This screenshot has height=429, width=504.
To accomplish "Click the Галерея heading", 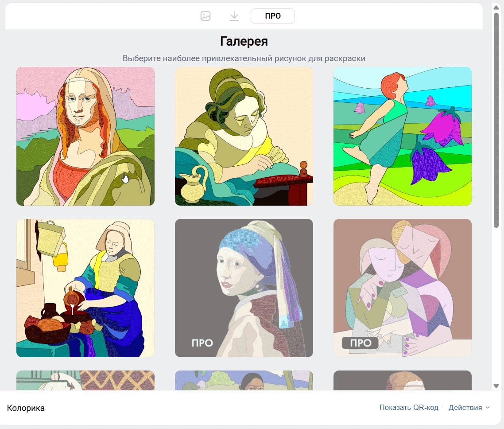I will (244, 41).
